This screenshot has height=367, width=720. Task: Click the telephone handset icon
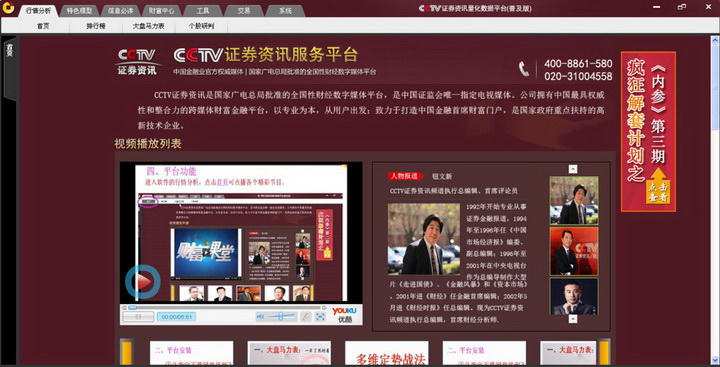point(524,69)
